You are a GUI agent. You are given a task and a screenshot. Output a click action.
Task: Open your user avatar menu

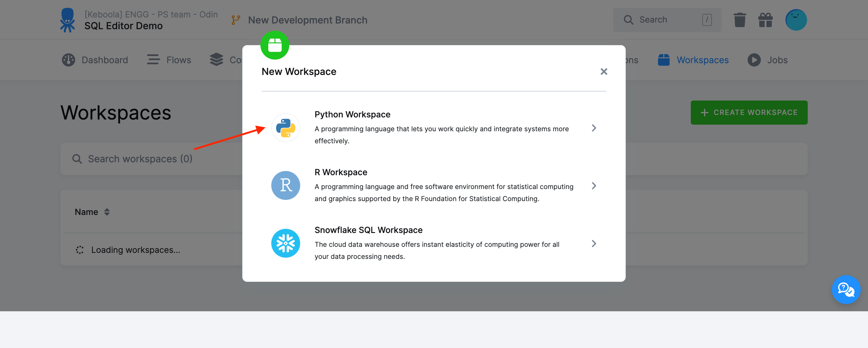796,20
